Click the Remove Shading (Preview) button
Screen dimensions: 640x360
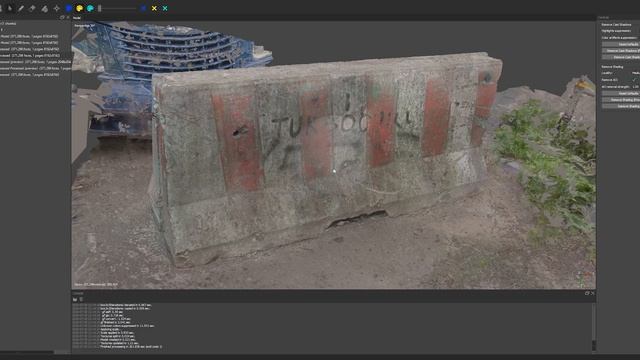point(621,100)
